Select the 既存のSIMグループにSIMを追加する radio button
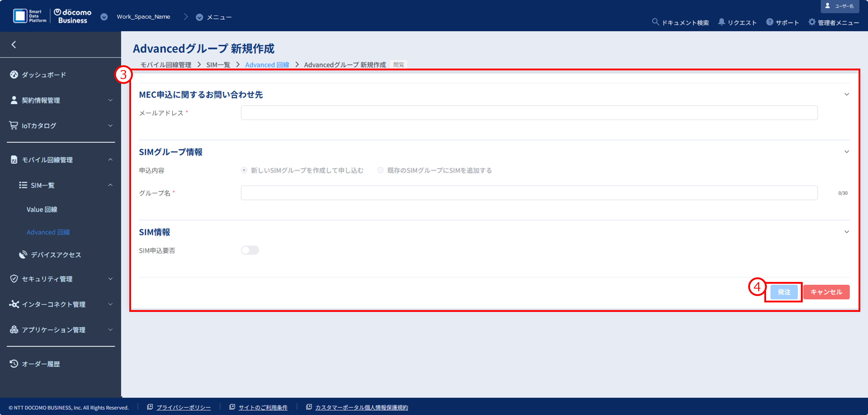Viewport: 868px width, 415px height. (380, 170)
